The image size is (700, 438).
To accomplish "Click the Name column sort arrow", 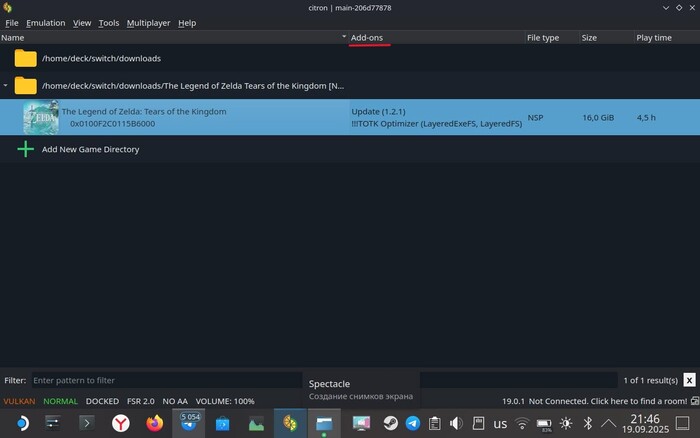I will click(x=344, y=38).
